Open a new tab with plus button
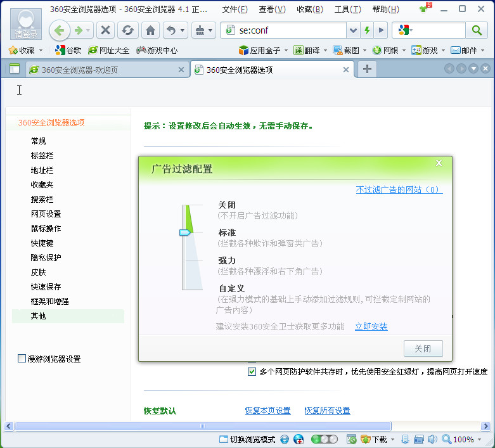The image size is (495, 448). [x=367, y=68]
